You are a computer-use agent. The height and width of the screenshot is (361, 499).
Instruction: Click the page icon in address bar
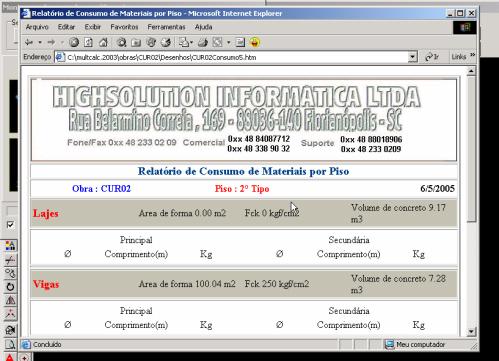tap(60, 57)
